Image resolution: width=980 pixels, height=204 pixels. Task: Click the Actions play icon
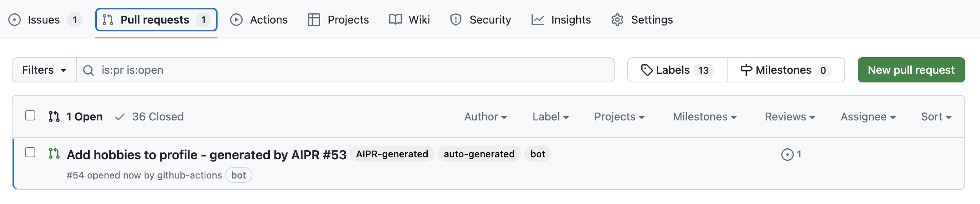pos(236,20)
